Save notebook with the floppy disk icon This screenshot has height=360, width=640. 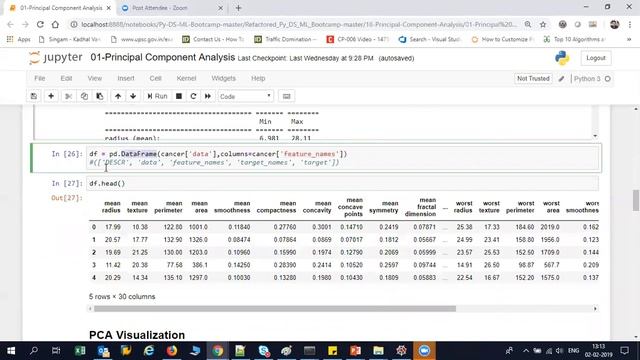pyautogui.click(x=34, y=96)
